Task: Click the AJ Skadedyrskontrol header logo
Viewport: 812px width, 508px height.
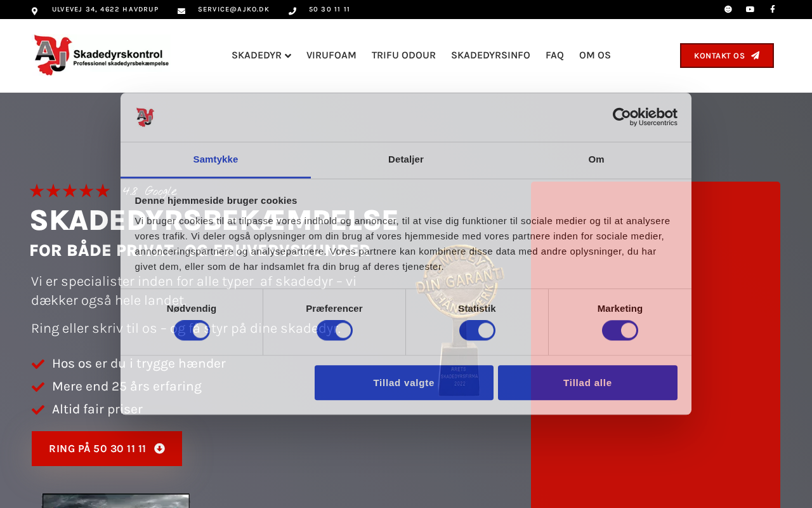Action: tap(101, 55)
